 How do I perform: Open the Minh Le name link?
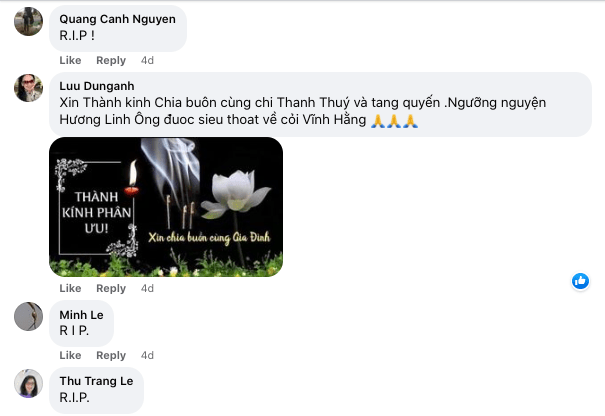81,315
